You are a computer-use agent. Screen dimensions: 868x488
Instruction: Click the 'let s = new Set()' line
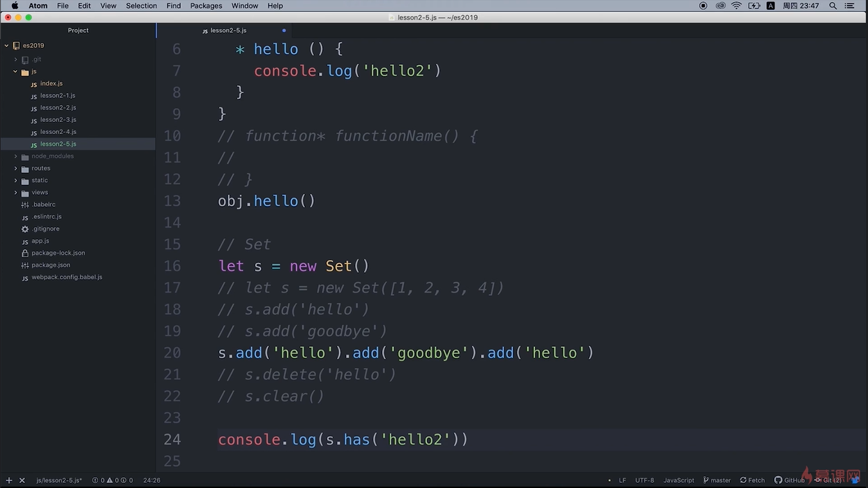(294, 266)
